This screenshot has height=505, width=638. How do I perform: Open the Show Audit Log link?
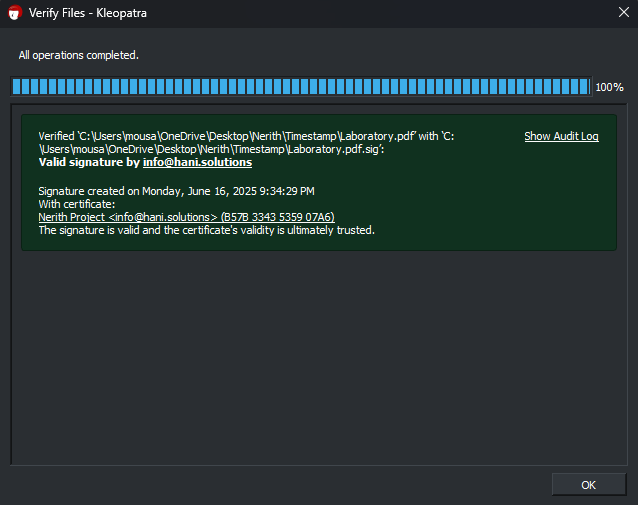tap(561, 136)
